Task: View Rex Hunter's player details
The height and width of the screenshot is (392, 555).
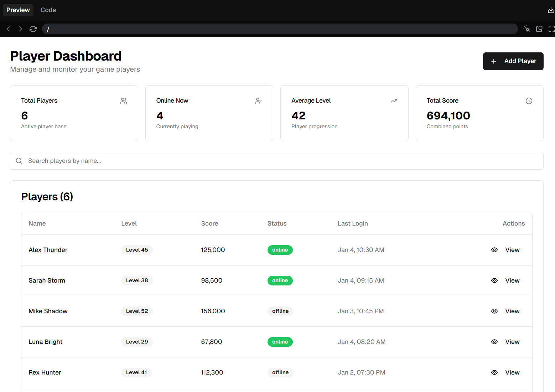Action: coord(505,372)
